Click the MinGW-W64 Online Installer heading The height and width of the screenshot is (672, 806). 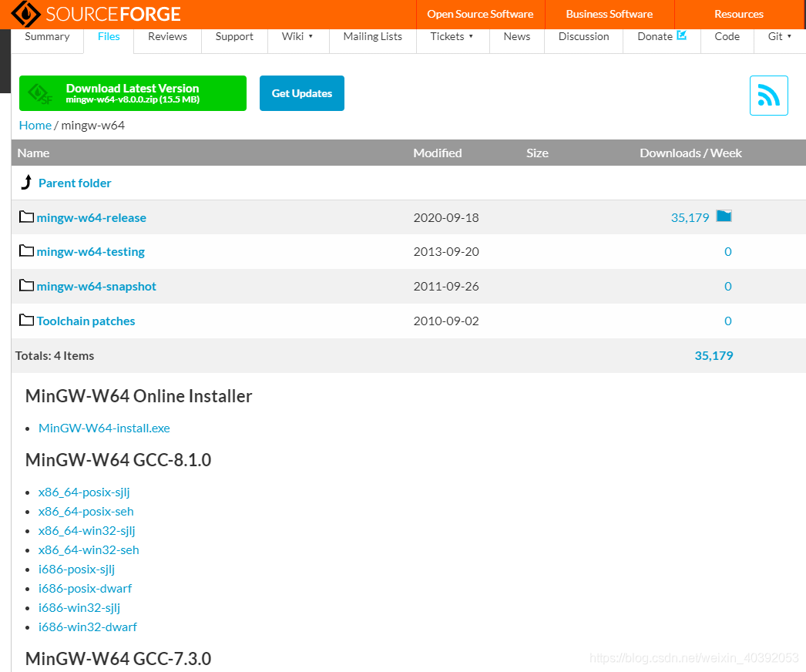139,396
